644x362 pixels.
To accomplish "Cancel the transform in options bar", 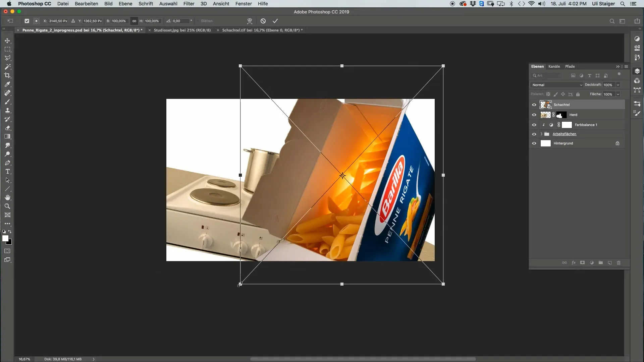I will click(263, 21).
